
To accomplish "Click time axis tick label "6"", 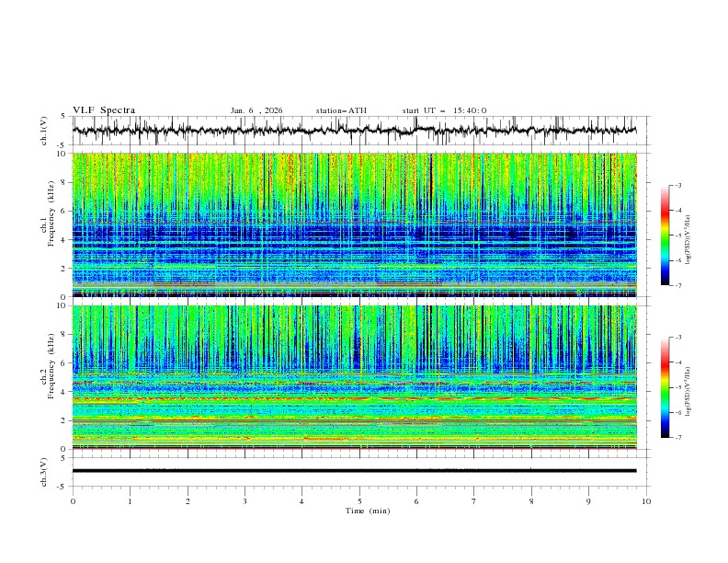I will 416,501.
